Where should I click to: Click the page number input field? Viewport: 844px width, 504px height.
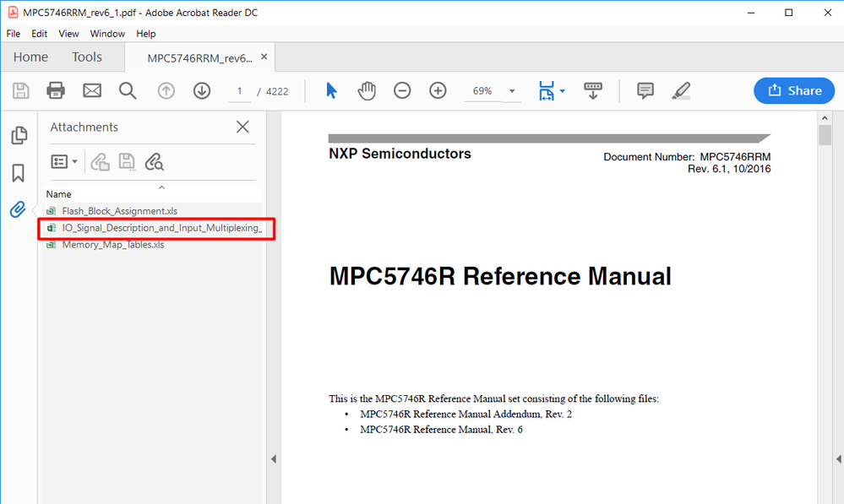click(240, 91)
